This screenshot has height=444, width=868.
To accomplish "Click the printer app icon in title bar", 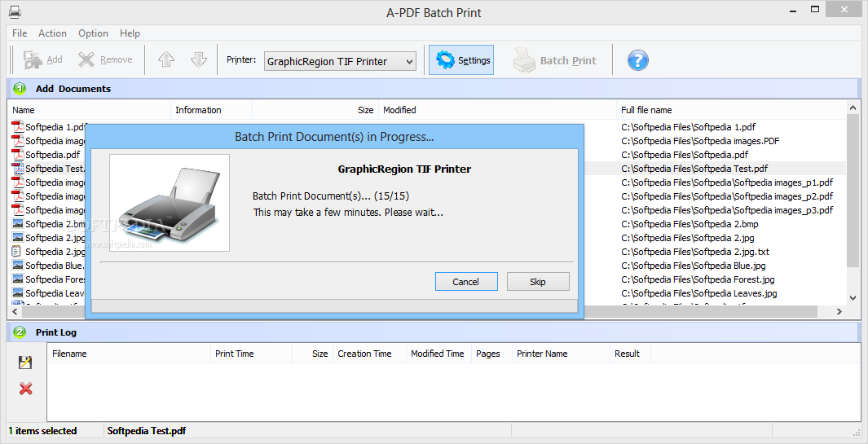I will coord(14,11).
